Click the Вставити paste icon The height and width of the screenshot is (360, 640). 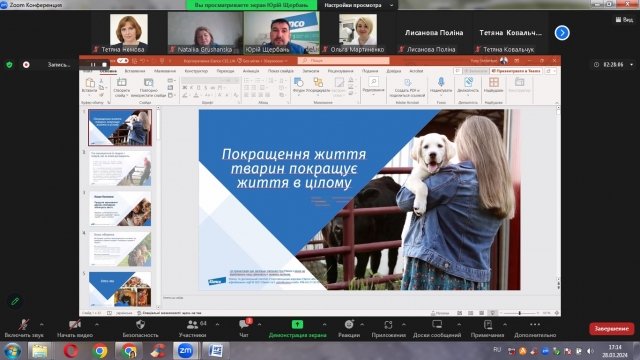[89, 82]
